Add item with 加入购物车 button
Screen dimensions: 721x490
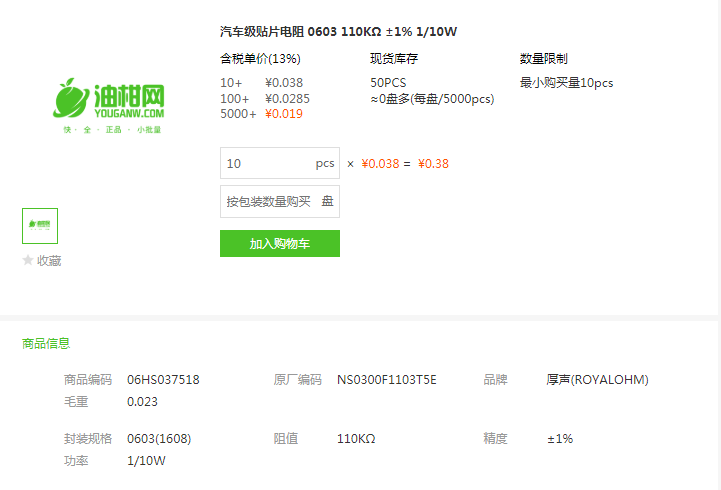pyautogui.click(x=280, y=244)
